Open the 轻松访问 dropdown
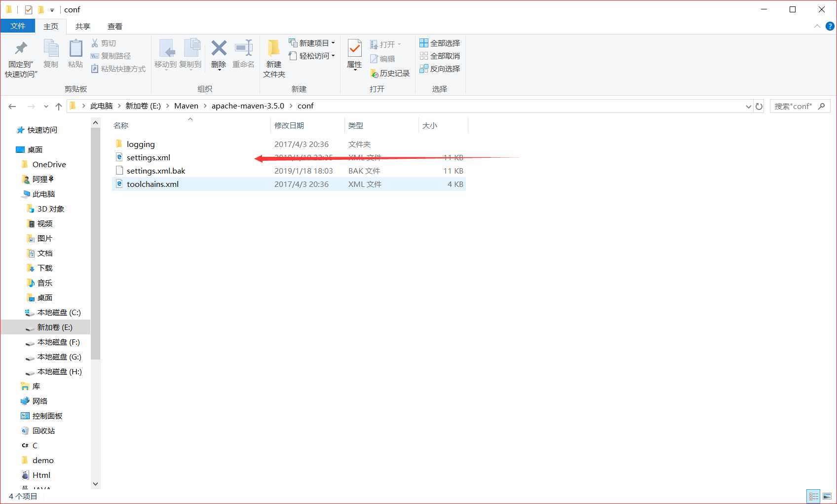The image size is (837, 504). (x=312, y=56)
